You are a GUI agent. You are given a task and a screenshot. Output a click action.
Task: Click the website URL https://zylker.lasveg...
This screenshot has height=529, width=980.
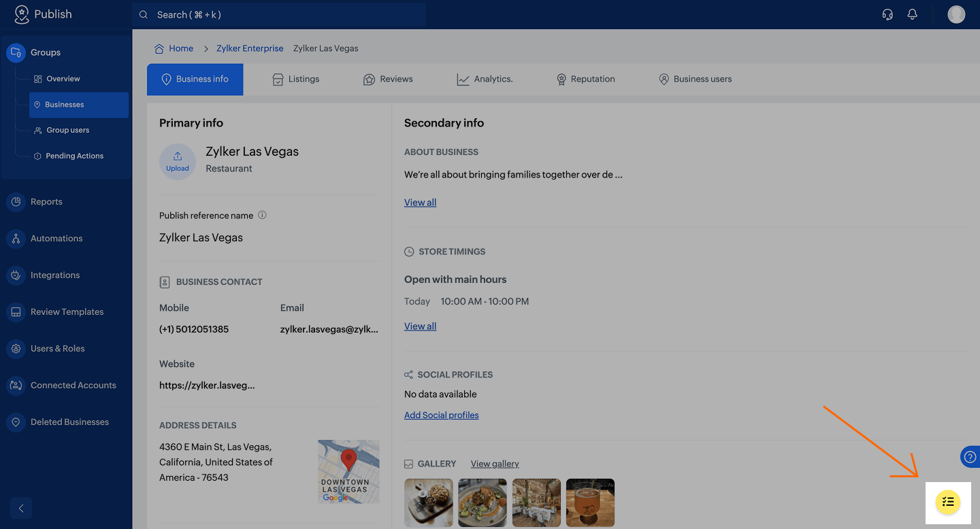pyautogui.click(x=207, y=385)
